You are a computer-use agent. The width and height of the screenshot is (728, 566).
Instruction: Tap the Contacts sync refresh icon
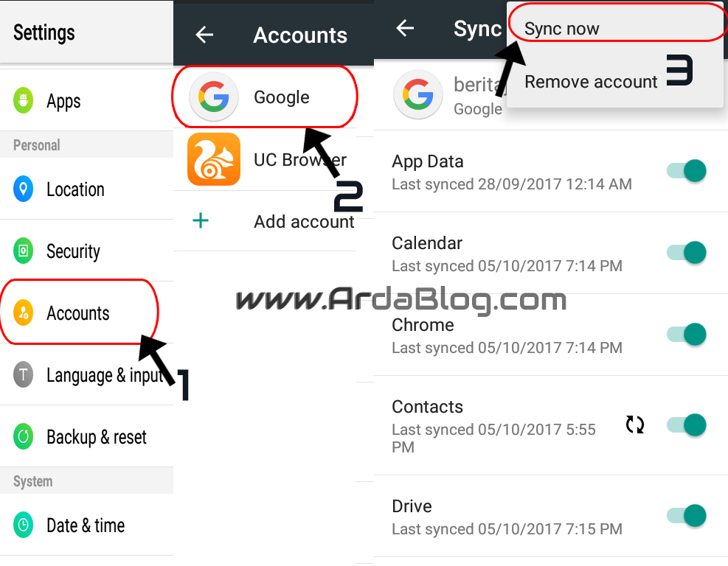coord(634,424)
